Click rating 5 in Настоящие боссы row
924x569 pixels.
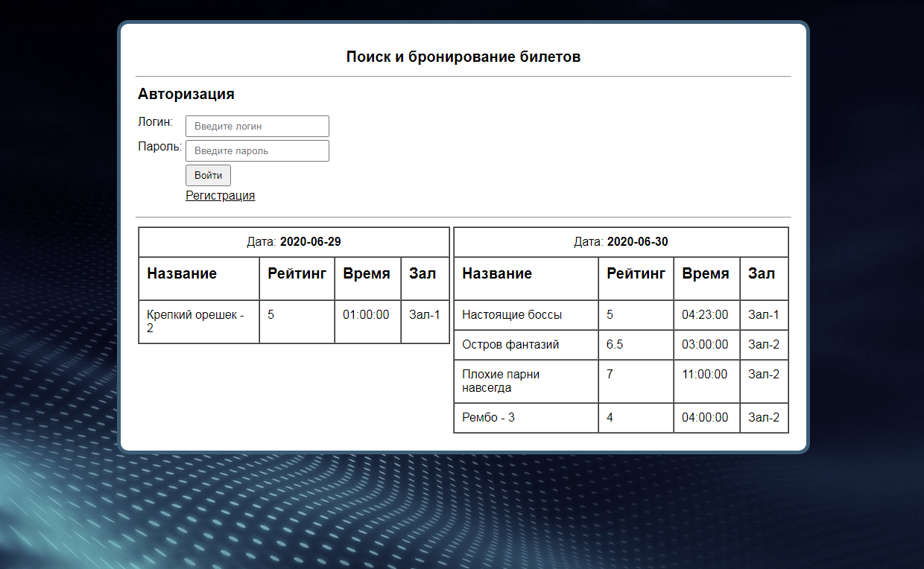(636, 315)
